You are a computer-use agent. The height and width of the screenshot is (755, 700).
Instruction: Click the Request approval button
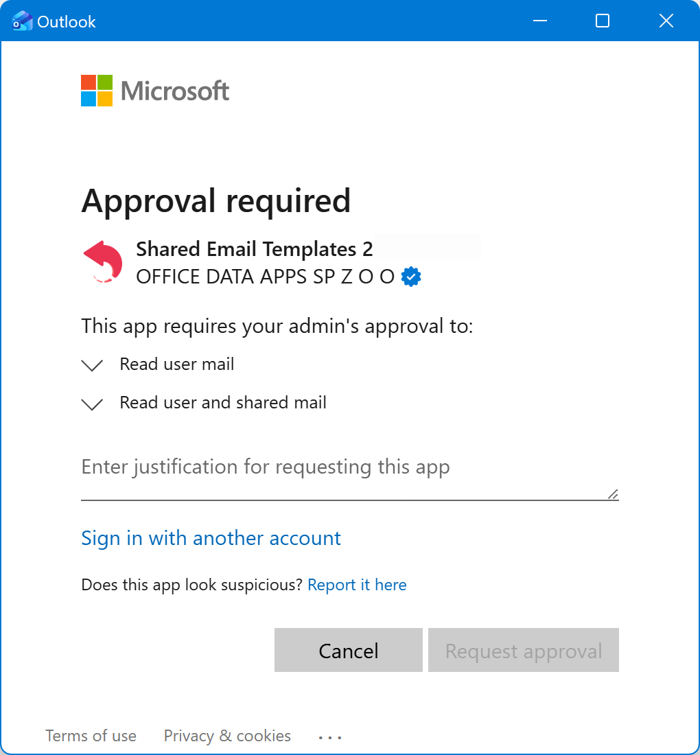(x=523, y=650)
